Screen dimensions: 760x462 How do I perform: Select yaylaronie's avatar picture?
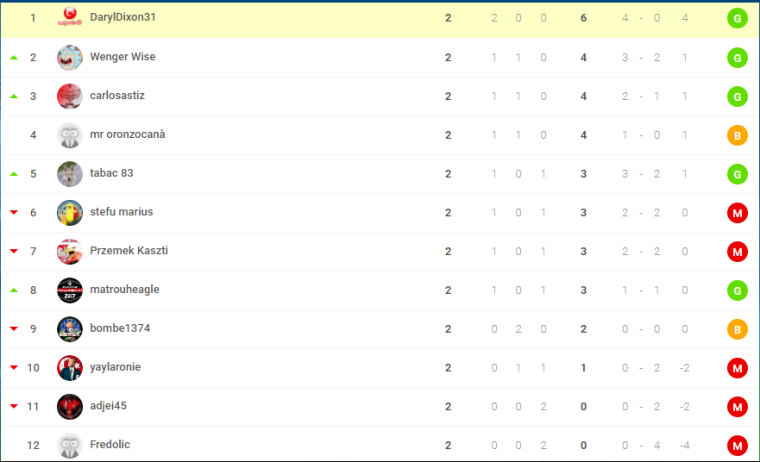tap(70, 368)
